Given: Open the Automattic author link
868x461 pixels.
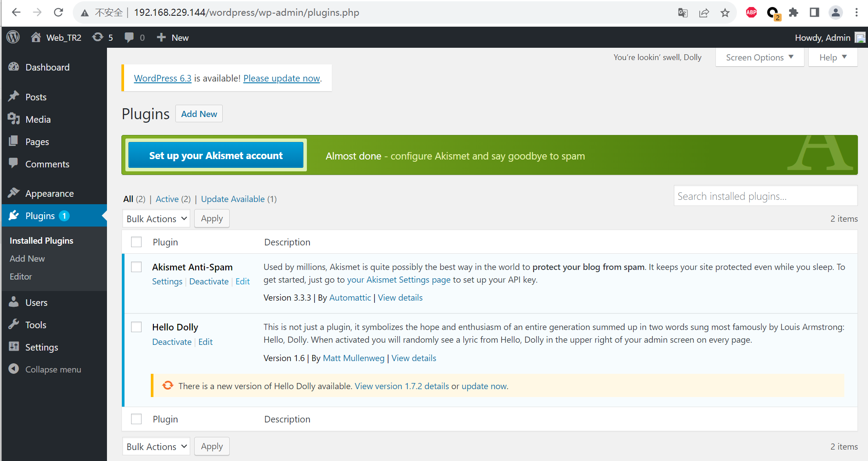Looking at the screenshot, I should tap(350, 298).
